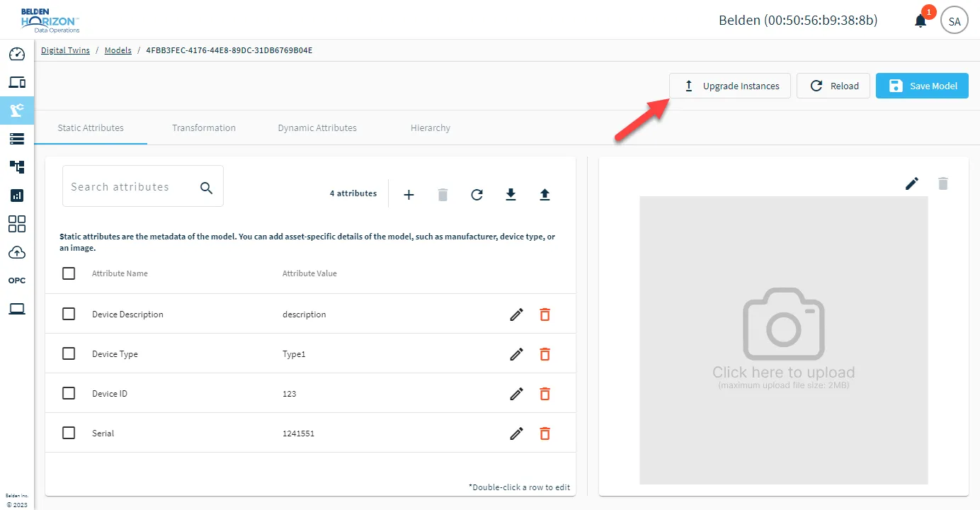Click the Reload button
Viewport: 980px width, 510px height.
coord(833,86)
